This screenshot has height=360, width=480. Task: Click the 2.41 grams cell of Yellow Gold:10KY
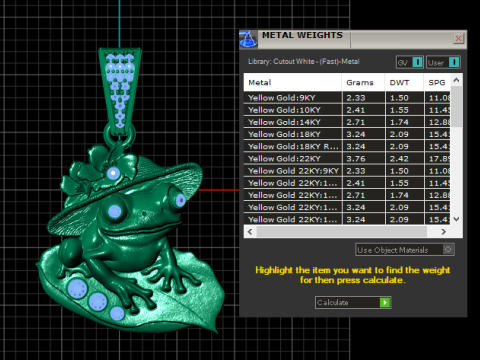[x=363, y=110]
